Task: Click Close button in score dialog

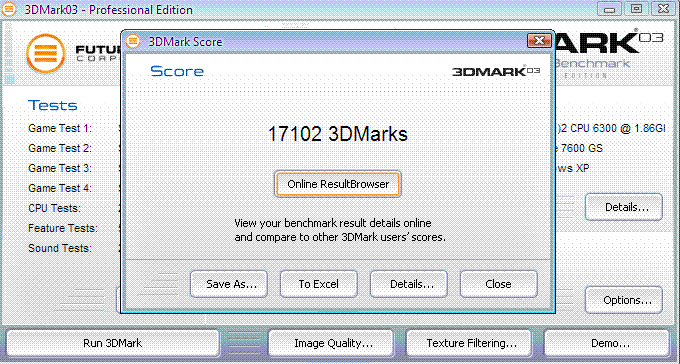Action: click(499, 284)
